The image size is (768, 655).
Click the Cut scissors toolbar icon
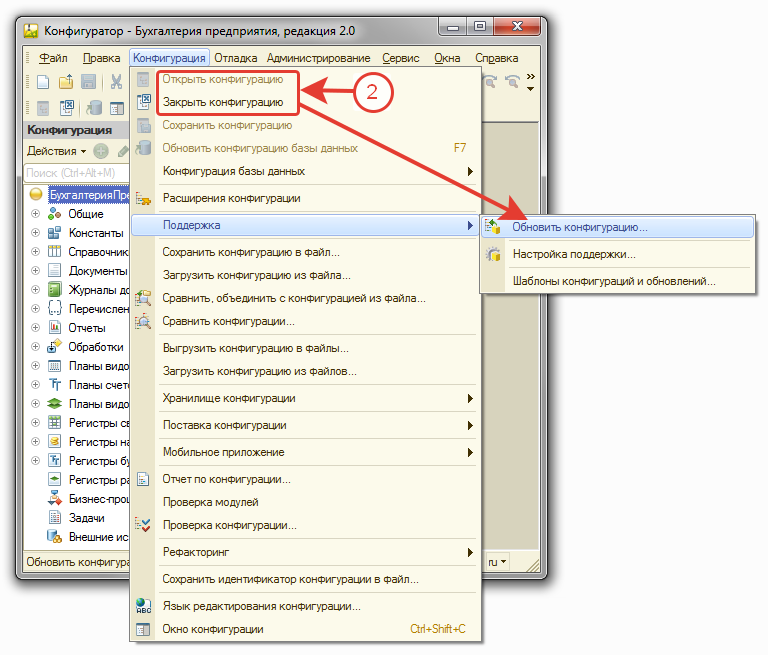point(116,82)
